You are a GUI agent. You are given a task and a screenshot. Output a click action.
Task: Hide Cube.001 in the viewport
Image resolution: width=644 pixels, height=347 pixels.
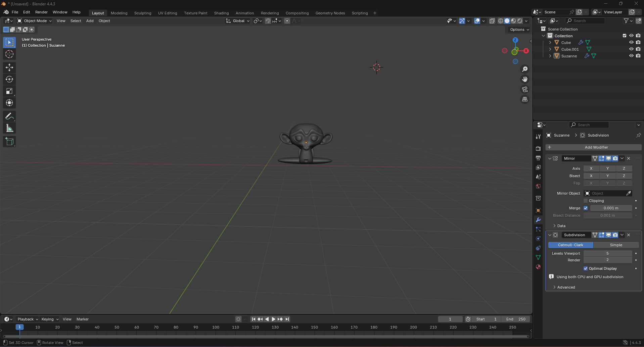[631, 49]
